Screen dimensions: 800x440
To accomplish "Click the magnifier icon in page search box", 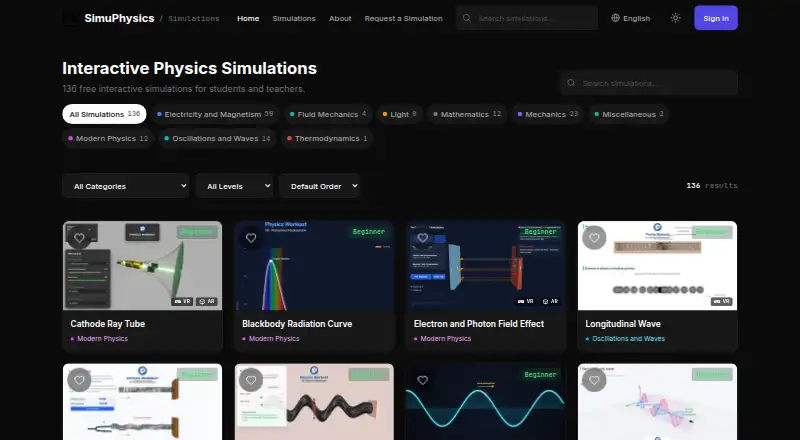I will tap(571, 83).
